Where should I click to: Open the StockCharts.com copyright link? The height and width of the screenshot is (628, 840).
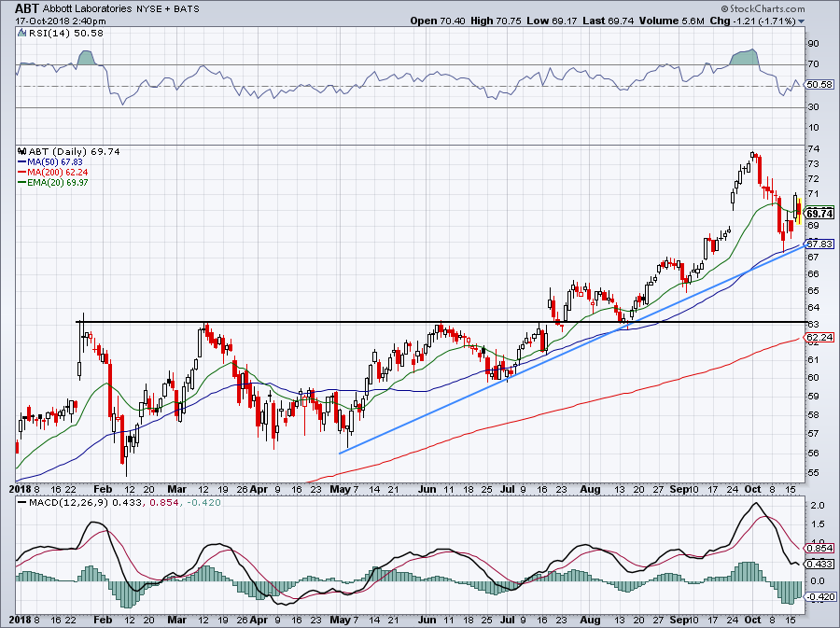[x=763, y=8]
